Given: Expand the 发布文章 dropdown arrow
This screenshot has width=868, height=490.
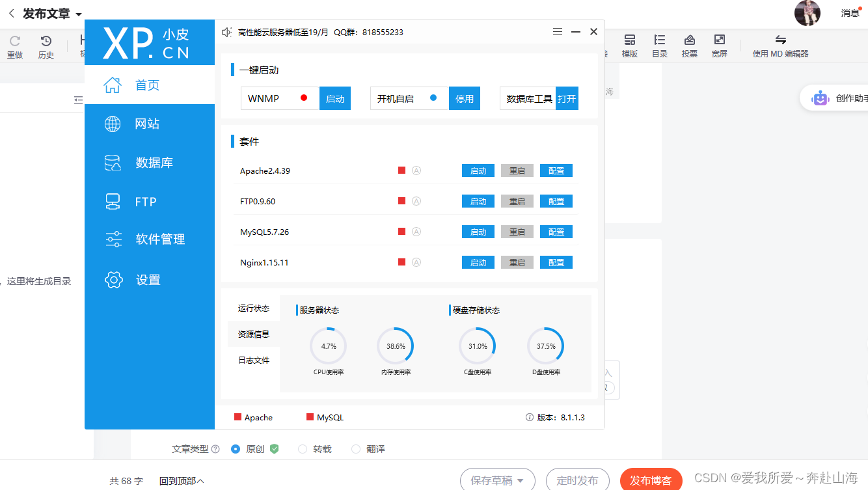Looking at the screenshot, I should [x=79, y=14].
